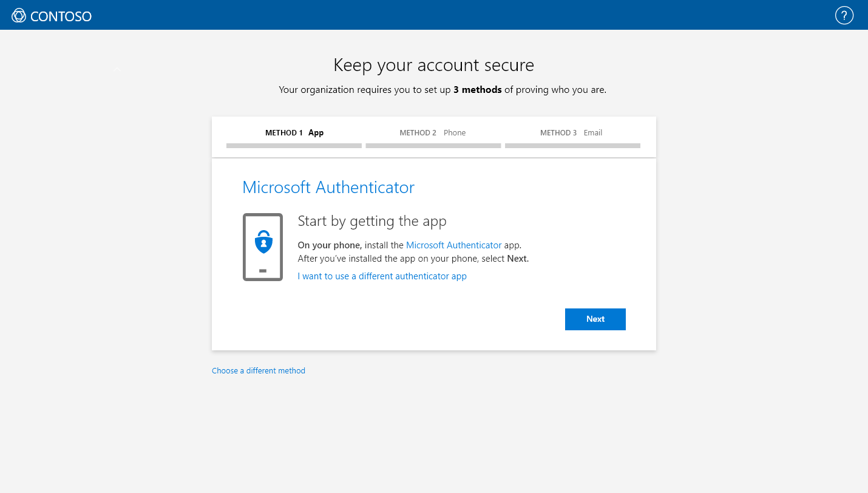Click the 'Keep your account secure' heading
Viewport: 868px width, 493px height.
(434, 65)
